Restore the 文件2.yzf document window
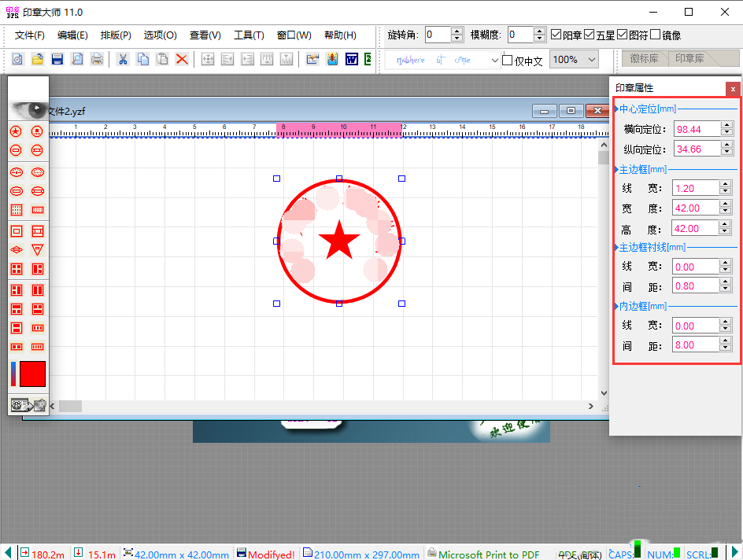The width and height of the screenshot is (743, 560). point(571,111)
